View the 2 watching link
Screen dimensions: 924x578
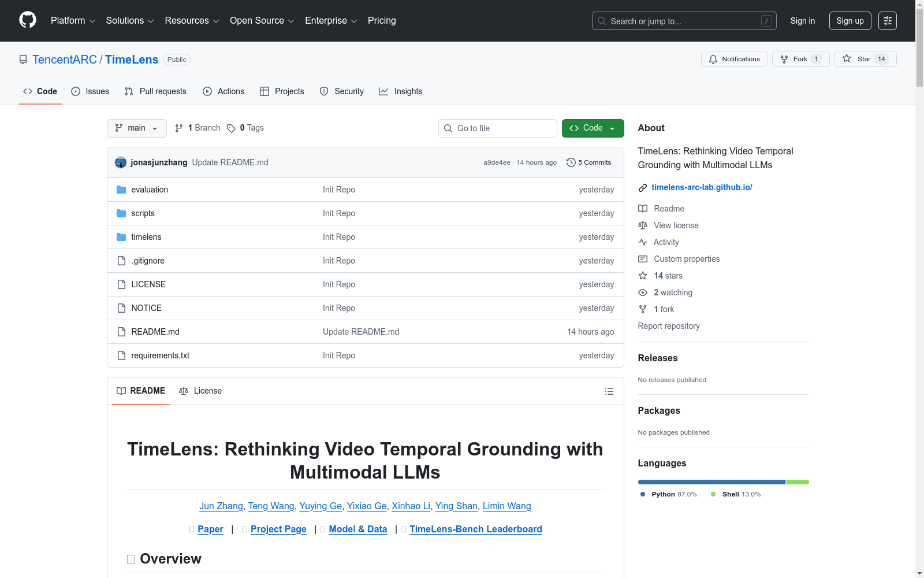(x=665, y=292)
